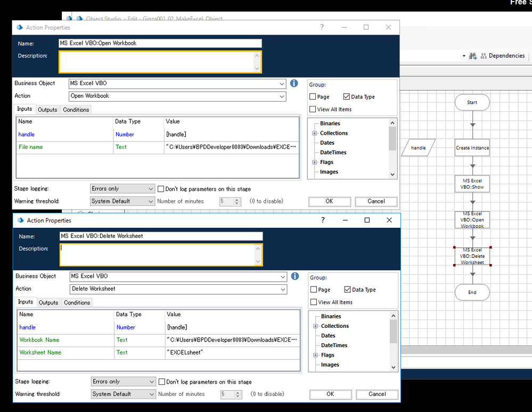Select the MS Excel VBO::Show stage
The width and height of the screenshot is (532, 412).
(x=472, y=184)
